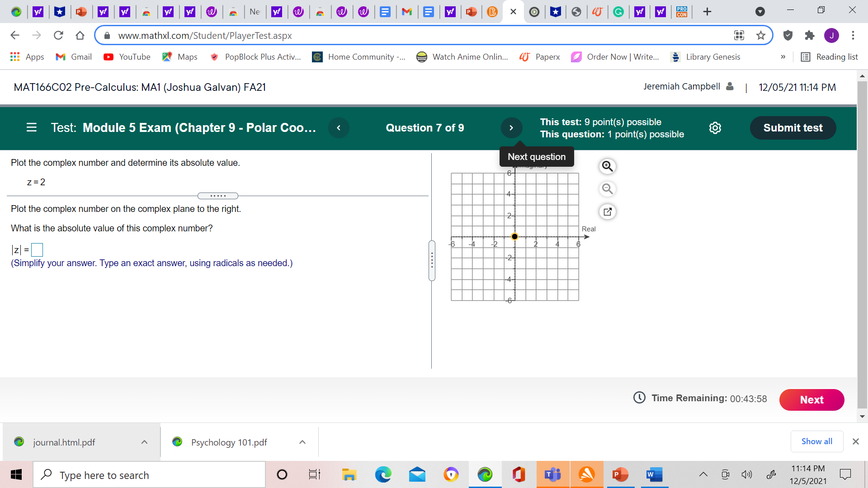Bookmark this page with the star icon
Viewport: 868px width, 488px height.
click(761, 35)
